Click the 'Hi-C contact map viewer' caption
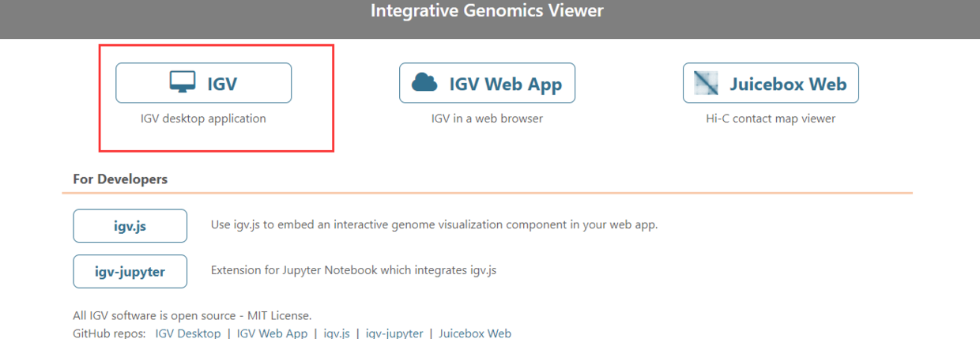980x339 pixels. tap(771, 119)
